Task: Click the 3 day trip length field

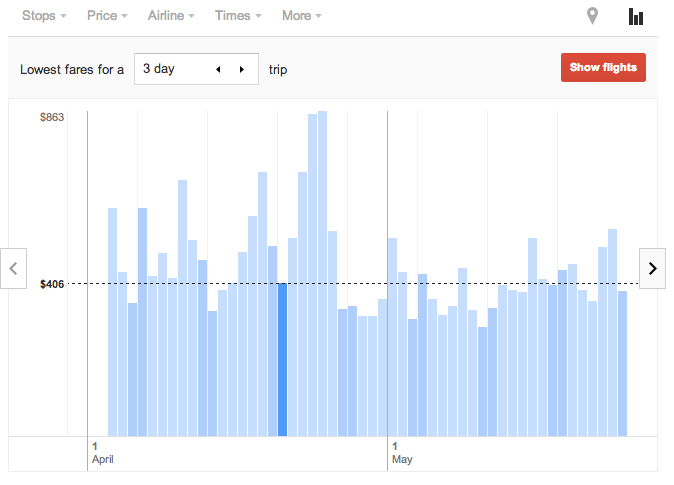Action: click(x=175, y=70)
